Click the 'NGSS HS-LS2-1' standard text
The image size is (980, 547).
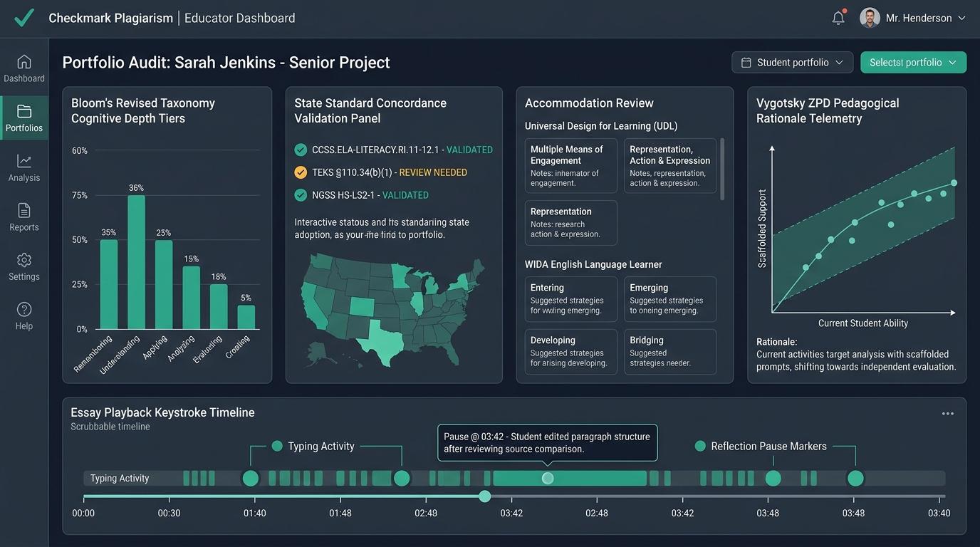click(345, 195)
